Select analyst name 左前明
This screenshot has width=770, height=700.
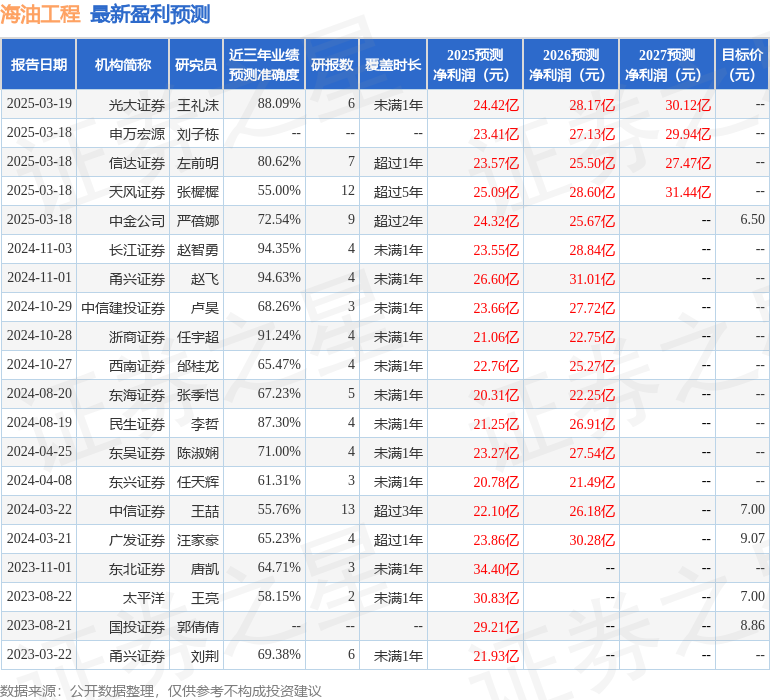click(x=198, y=163)
